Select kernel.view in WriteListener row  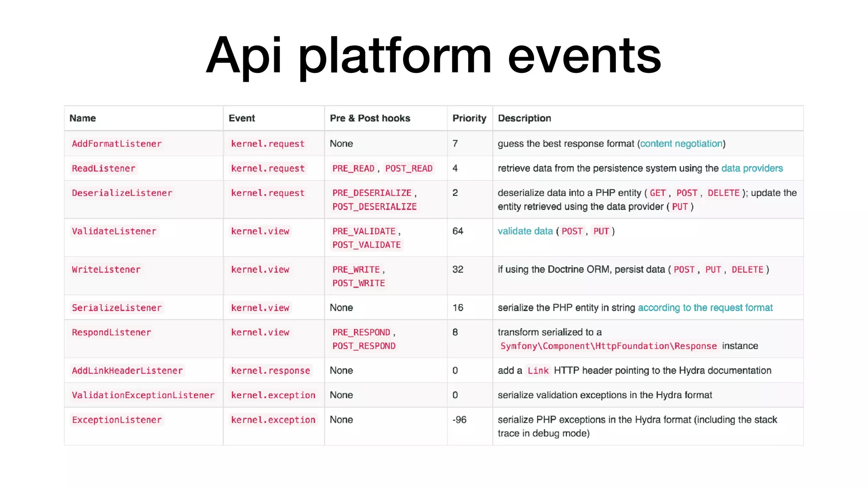click(260, 269)
